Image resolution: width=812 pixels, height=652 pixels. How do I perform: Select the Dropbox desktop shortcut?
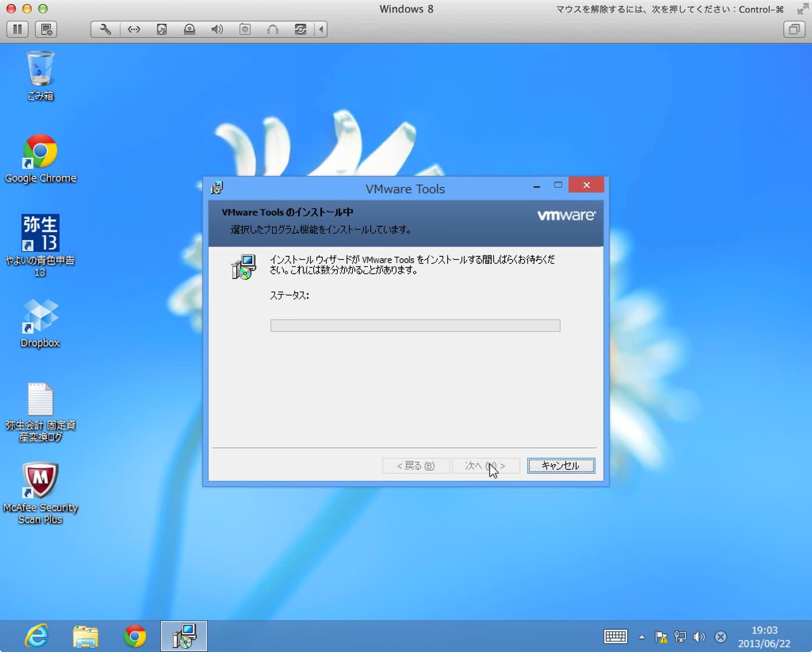(x=40, y=323)
